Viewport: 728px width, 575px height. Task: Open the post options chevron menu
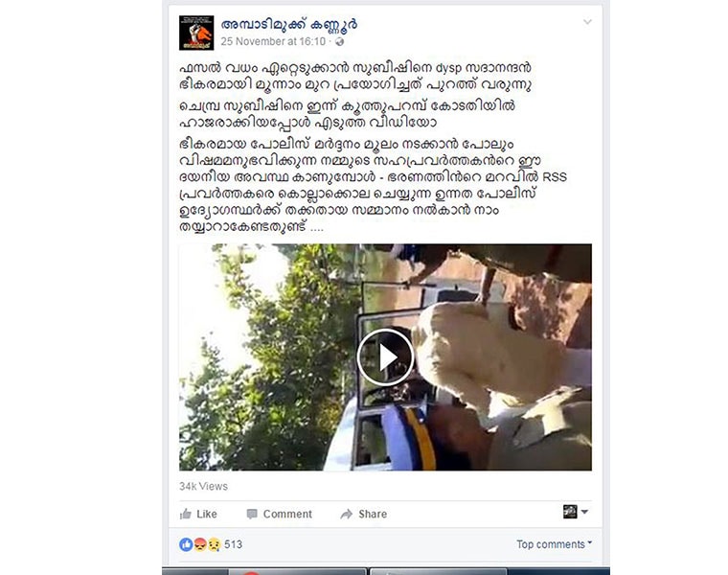tap(587, 22)
